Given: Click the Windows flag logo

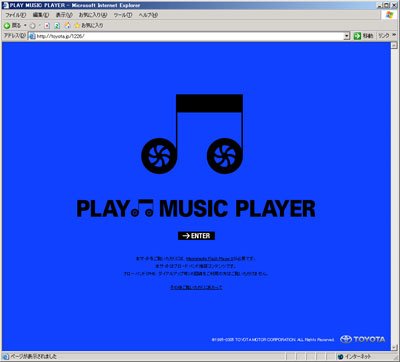Looking at the screenshot, I should coord(389,15).
